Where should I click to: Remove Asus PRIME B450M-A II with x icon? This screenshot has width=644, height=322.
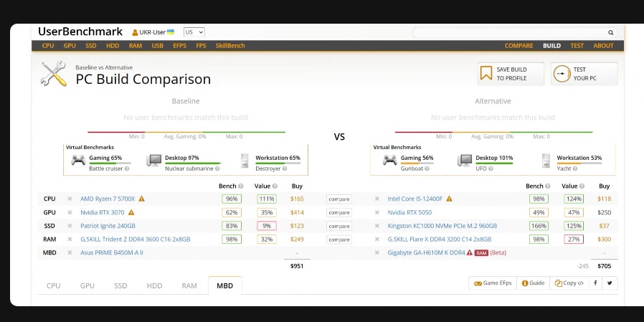[x=70, y=252]
